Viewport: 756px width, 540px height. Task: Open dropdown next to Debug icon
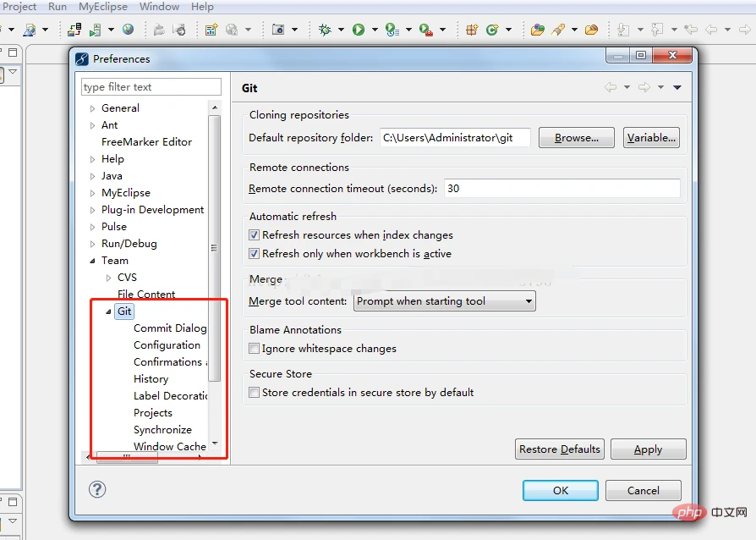coord(341,30)
